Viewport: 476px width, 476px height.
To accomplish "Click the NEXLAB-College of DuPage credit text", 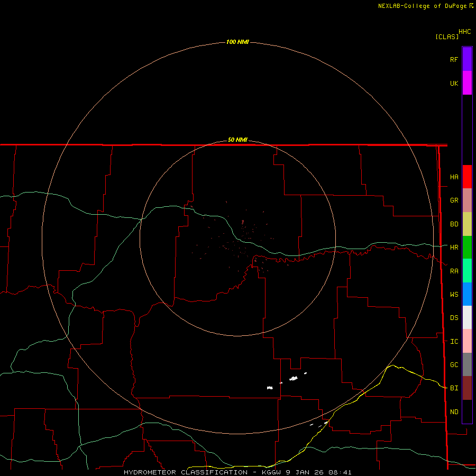I will coord(422,6).
